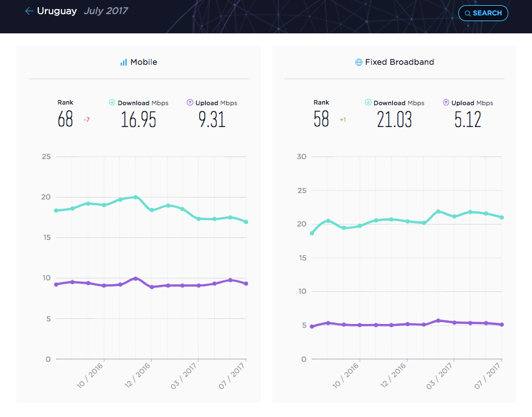Click the last Mobile upload data point at 07/2017
532x417 pixels.
click(x=246, y=284)
